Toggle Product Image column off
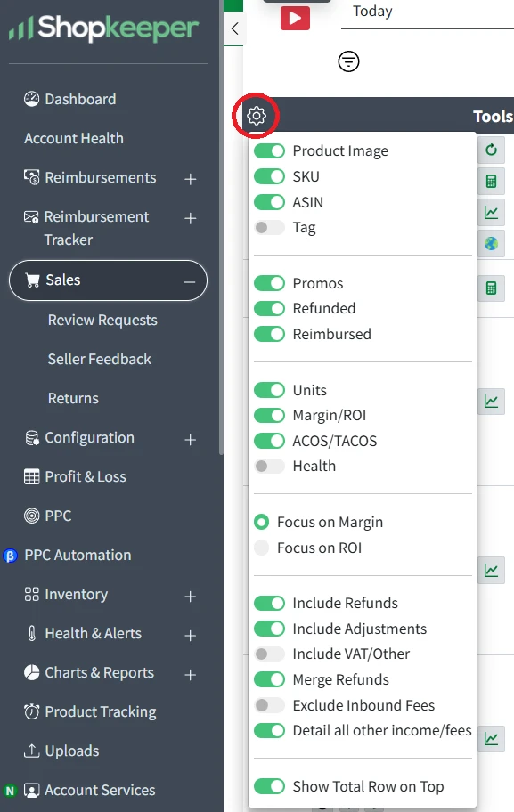This screenshot has width=514, height=812. 269,150
